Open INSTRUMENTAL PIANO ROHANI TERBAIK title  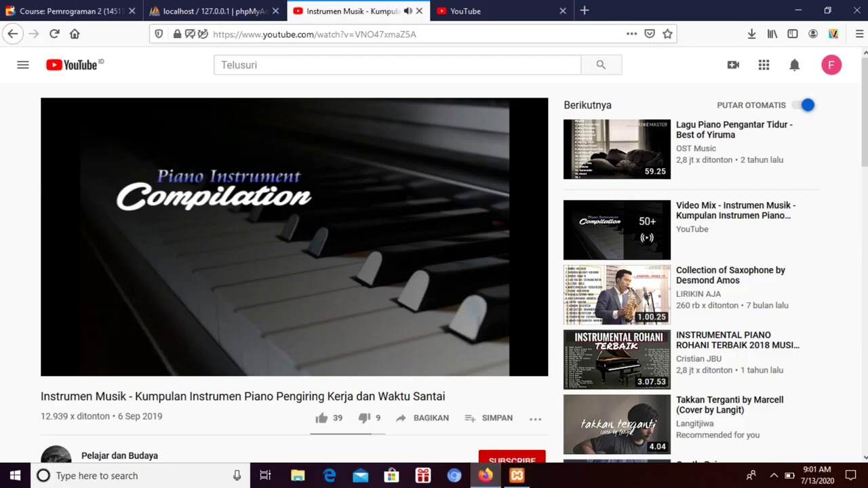[x=738, y=340]
